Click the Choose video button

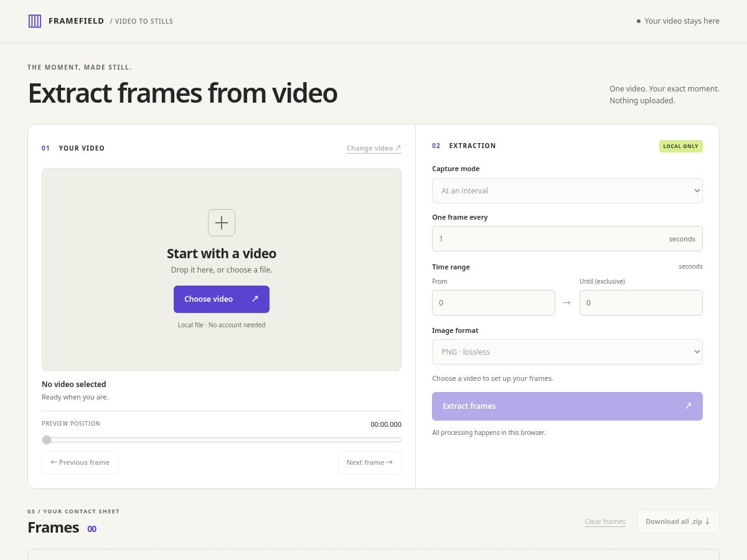click(x=222, y=299)
